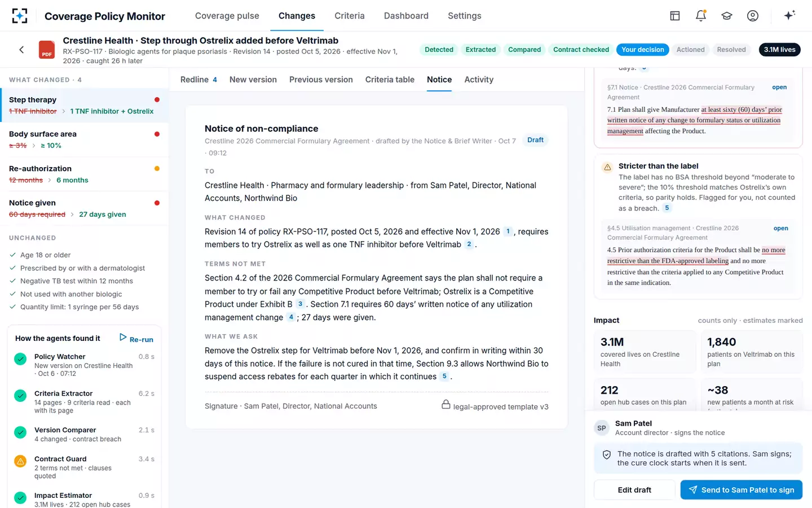
Task: Select the Step therapy change item
Action: (x=85, y=106)
